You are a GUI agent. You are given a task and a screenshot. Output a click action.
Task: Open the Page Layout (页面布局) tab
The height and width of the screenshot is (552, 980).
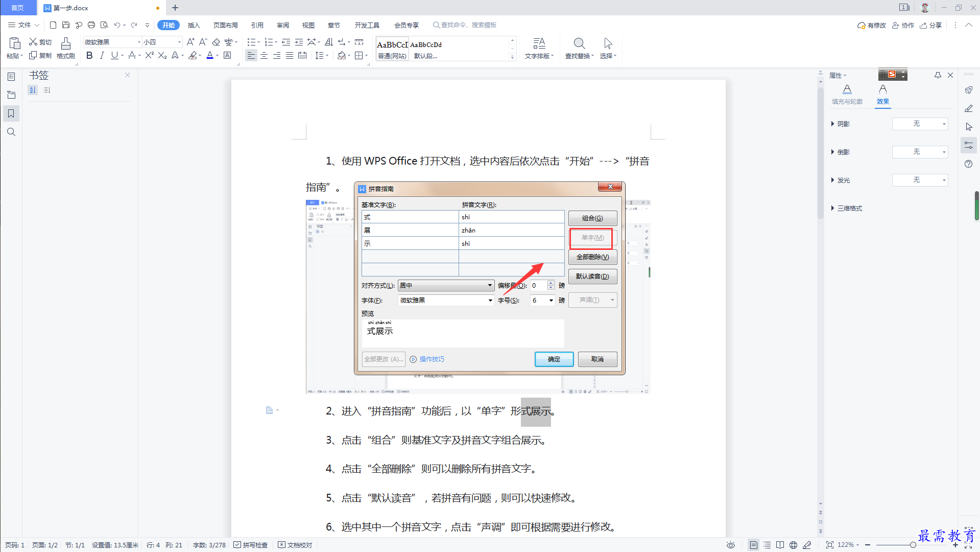225,25
